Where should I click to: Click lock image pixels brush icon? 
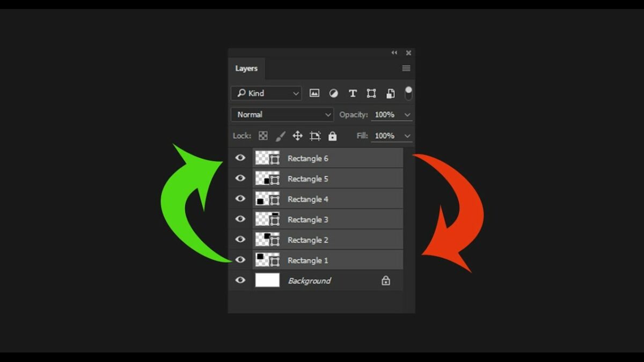(x=280, y=136)
